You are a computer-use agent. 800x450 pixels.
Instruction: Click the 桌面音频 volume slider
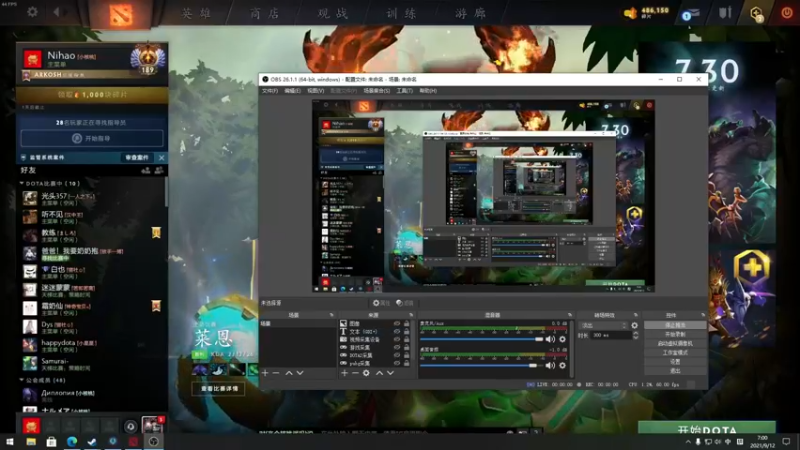482,365
